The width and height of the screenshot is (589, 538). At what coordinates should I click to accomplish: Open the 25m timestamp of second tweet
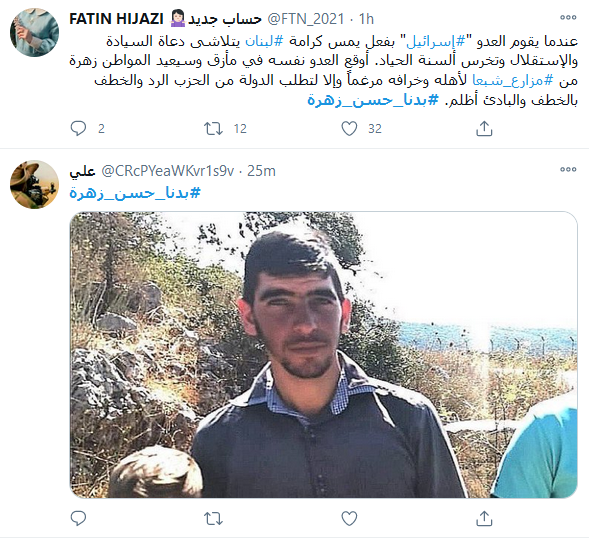pyautogui.click(x=261, y=171)
